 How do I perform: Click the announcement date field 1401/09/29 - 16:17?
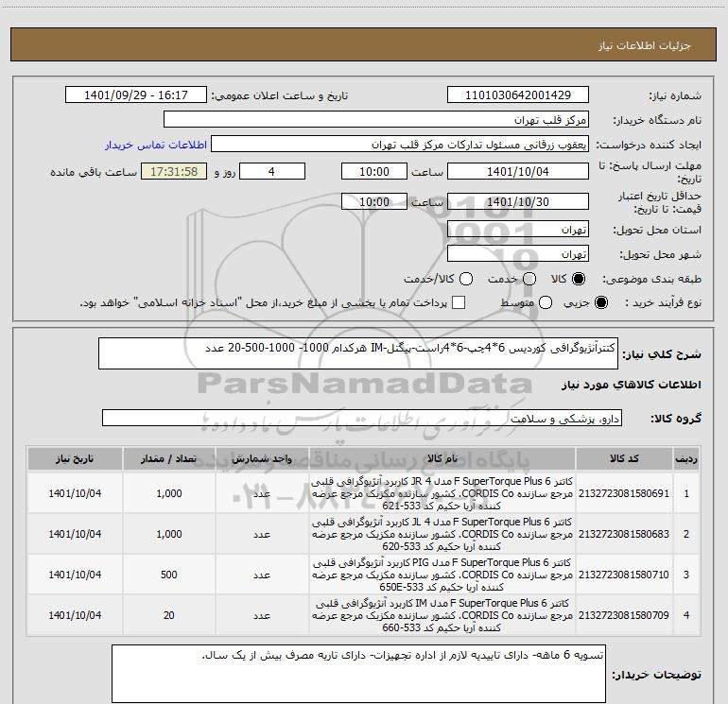coord(136,94)
